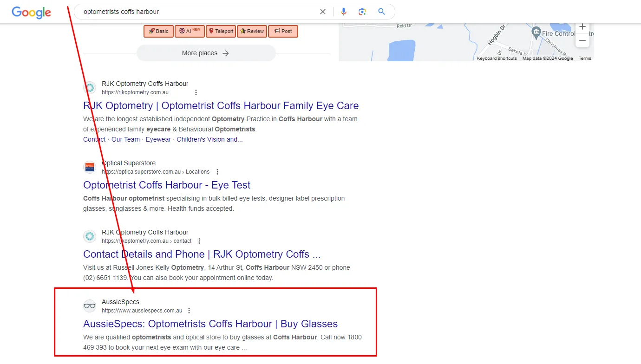Click the Google logo
Viewport: 641px width, 364px height.
(32, 12)
